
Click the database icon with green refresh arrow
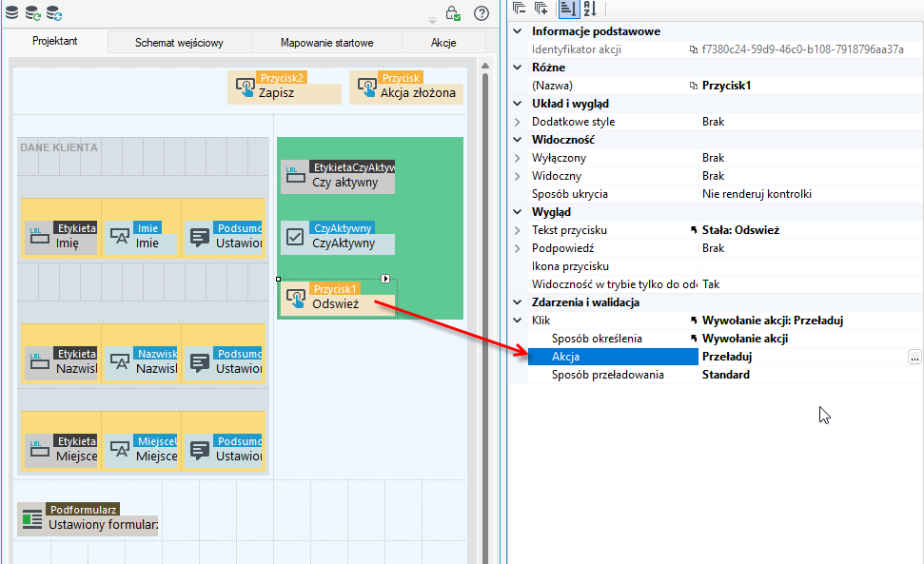[33, 12]
